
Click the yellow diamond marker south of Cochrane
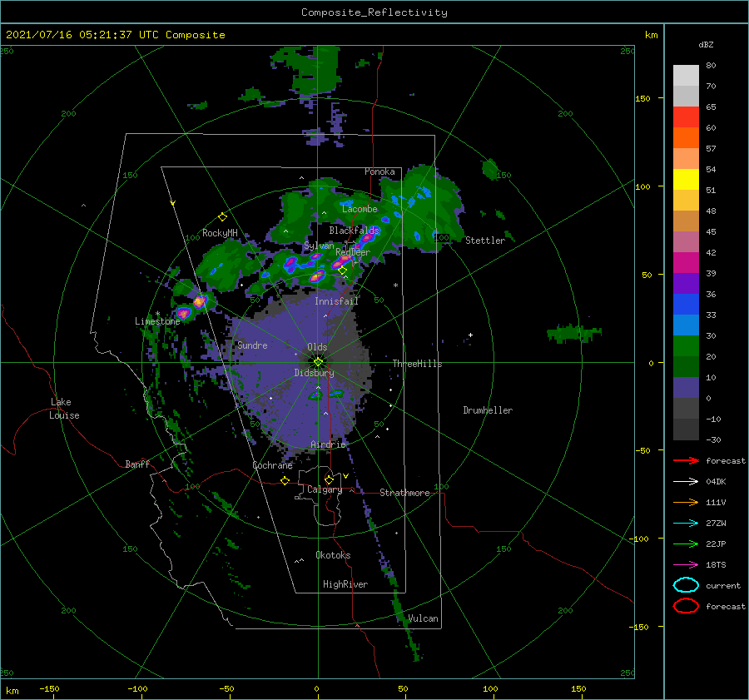[x=285, y=481]
